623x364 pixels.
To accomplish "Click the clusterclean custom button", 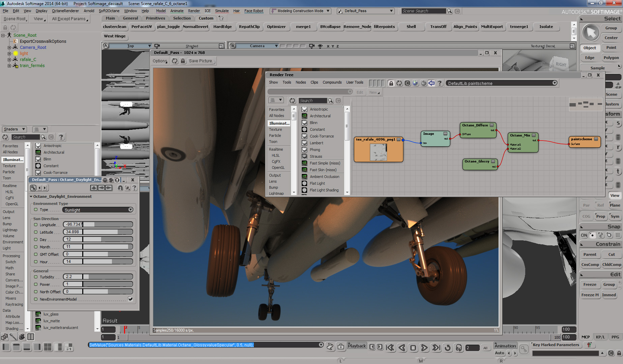I will (115, 27).
